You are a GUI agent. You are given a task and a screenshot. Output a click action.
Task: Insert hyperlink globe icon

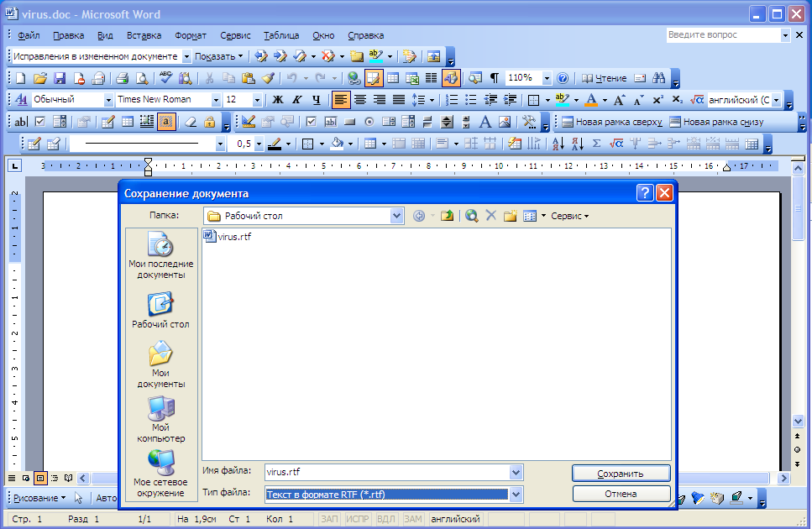coord(354,78)
